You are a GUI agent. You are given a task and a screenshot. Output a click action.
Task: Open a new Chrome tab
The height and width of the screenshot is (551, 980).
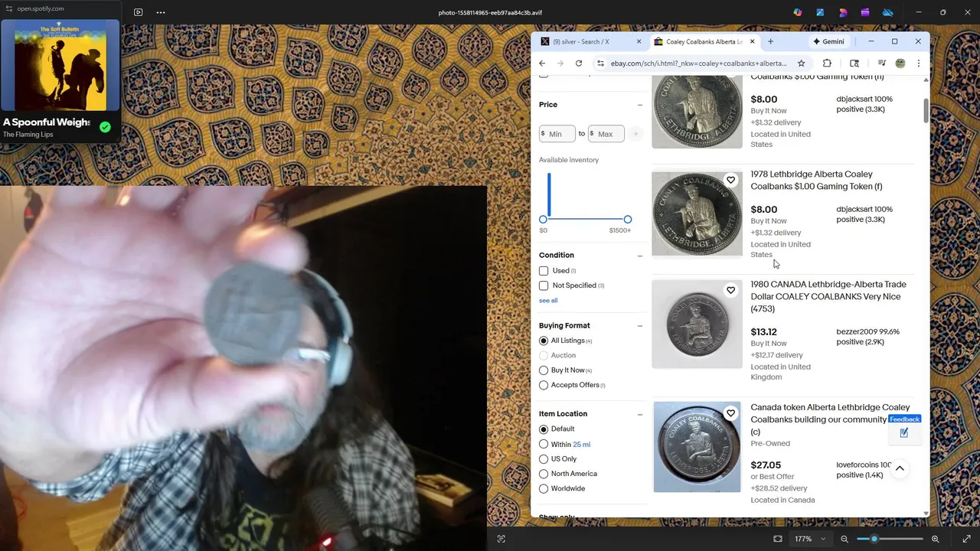[771, 41]
